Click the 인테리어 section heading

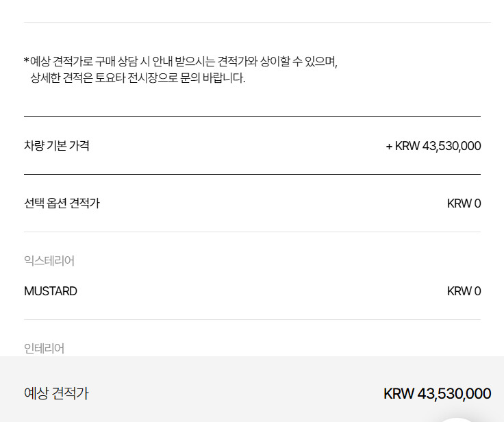point(44,349)
